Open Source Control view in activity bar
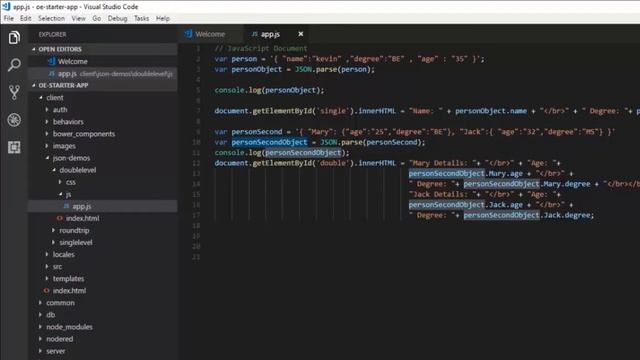The width and height of the screenshot is (640, 360). [x=14, y=92]
